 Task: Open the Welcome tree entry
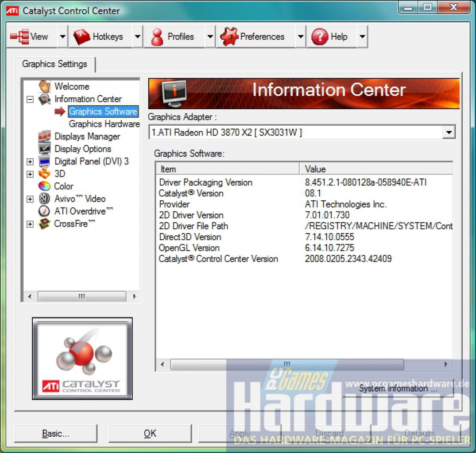pos(72,86)
